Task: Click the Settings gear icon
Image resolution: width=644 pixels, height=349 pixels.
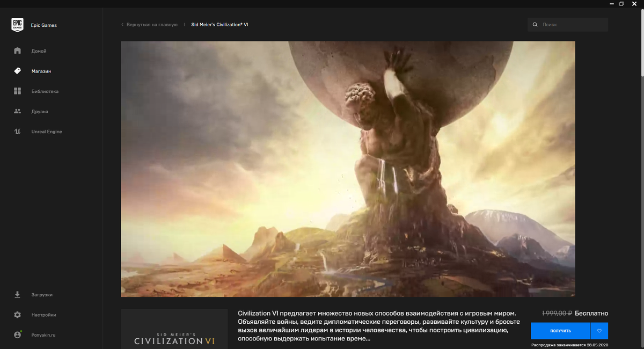Action: (x=17, y=315)
